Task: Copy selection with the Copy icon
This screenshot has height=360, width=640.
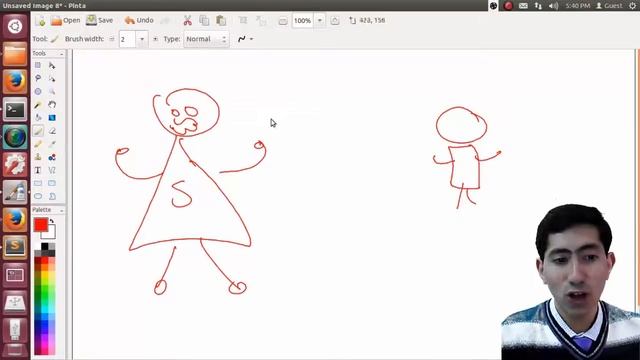Action: 204,20
